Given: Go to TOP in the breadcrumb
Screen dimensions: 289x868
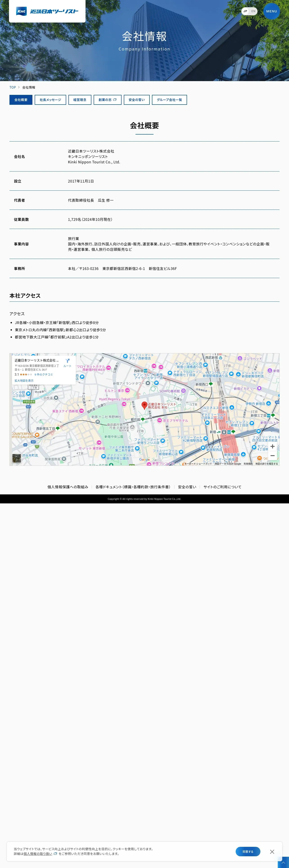Looking at the screenshot, I should (x=12, y=87).
